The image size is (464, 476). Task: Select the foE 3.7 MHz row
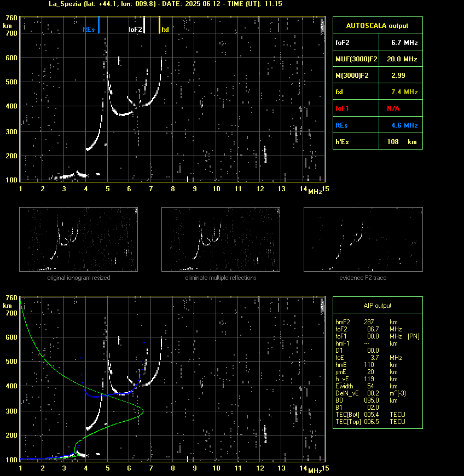click(369, 358)
